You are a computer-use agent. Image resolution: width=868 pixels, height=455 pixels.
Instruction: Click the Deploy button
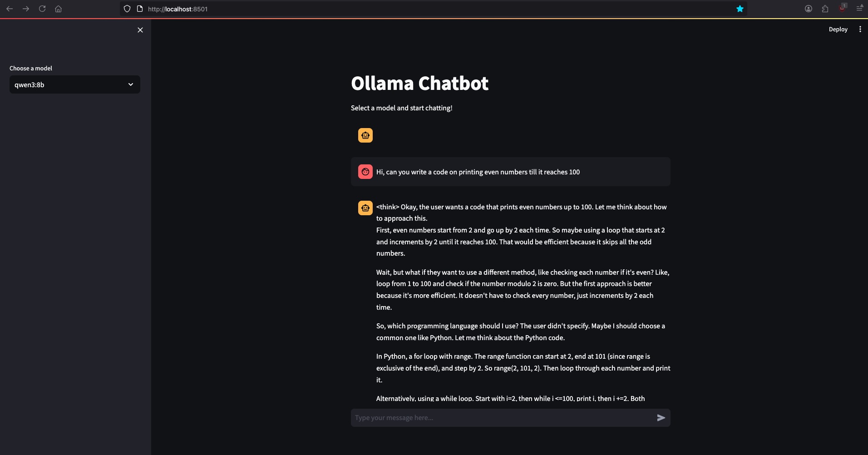point(838,29)
